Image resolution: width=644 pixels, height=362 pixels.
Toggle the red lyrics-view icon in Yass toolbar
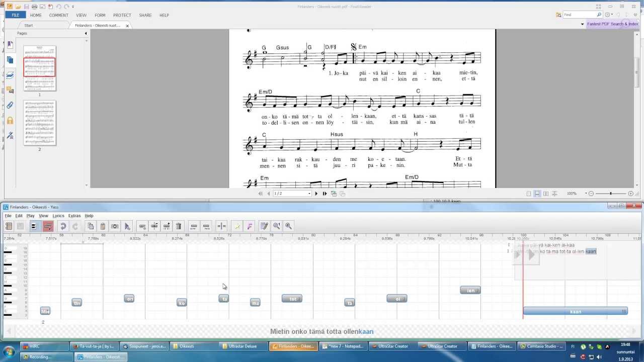(x=48, y=226)
